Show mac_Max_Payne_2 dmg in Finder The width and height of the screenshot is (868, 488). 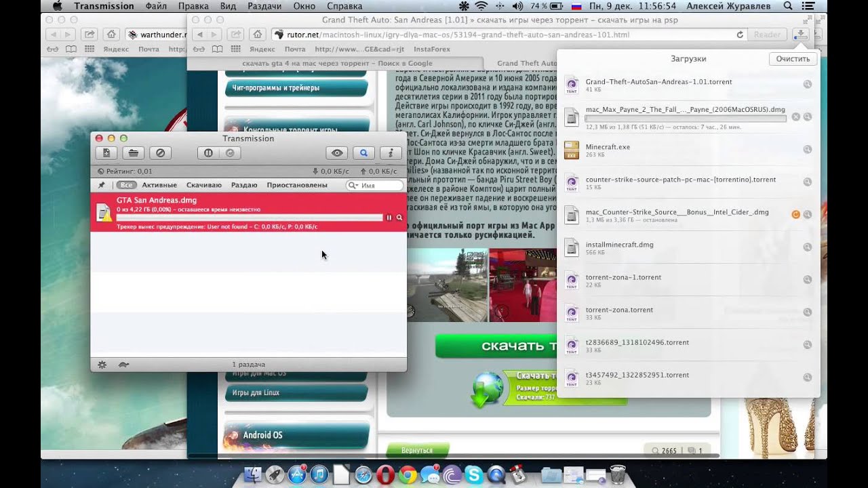tap(808, 117)
